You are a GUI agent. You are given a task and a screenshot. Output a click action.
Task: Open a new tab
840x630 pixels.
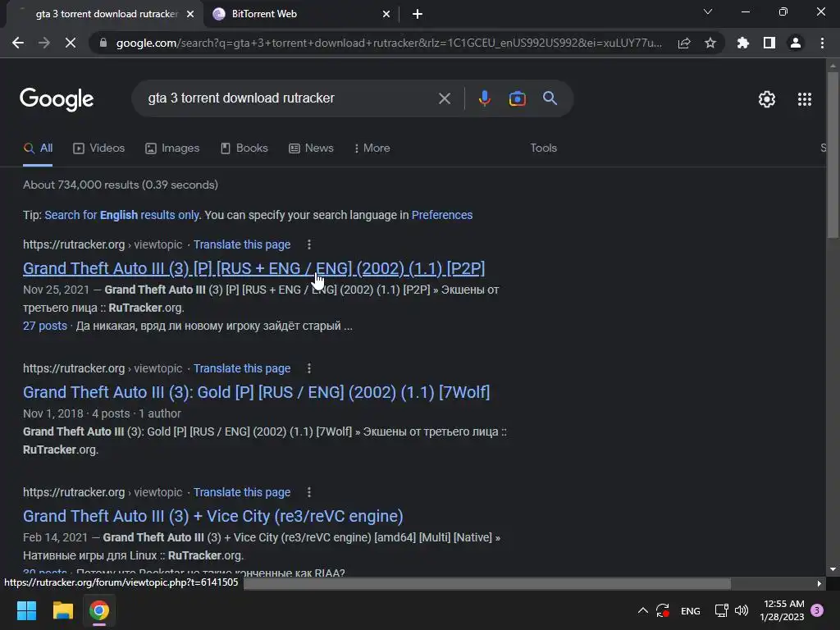pos(418,14)
